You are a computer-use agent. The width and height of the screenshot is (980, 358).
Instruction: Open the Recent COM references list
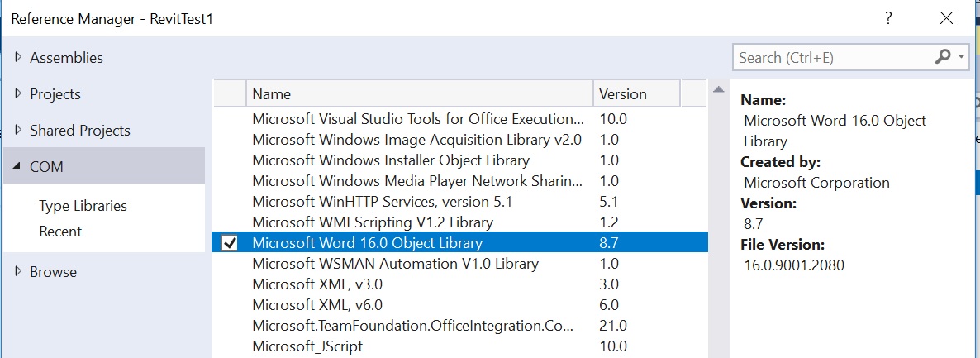click(x=60, y=232)
